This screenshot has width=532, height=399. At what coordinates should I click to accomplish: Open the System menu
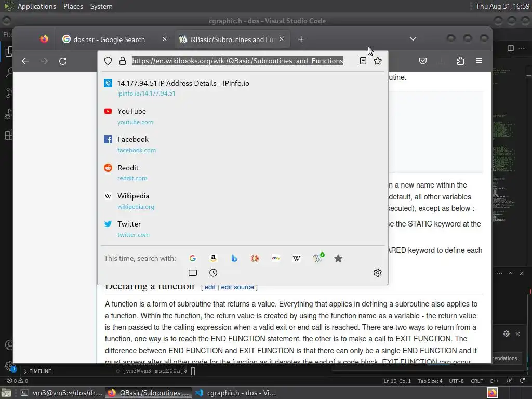coord(101,6)
